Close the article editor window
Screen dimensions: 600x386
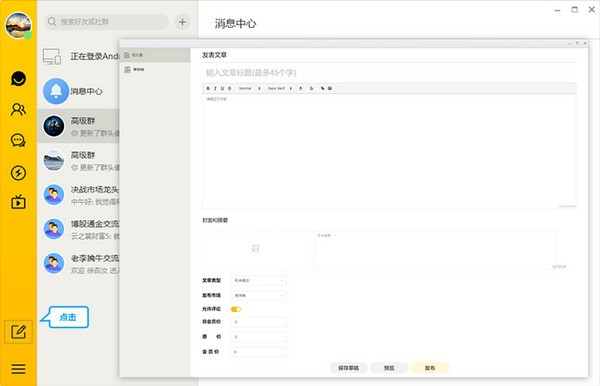(x=585, y=44)
